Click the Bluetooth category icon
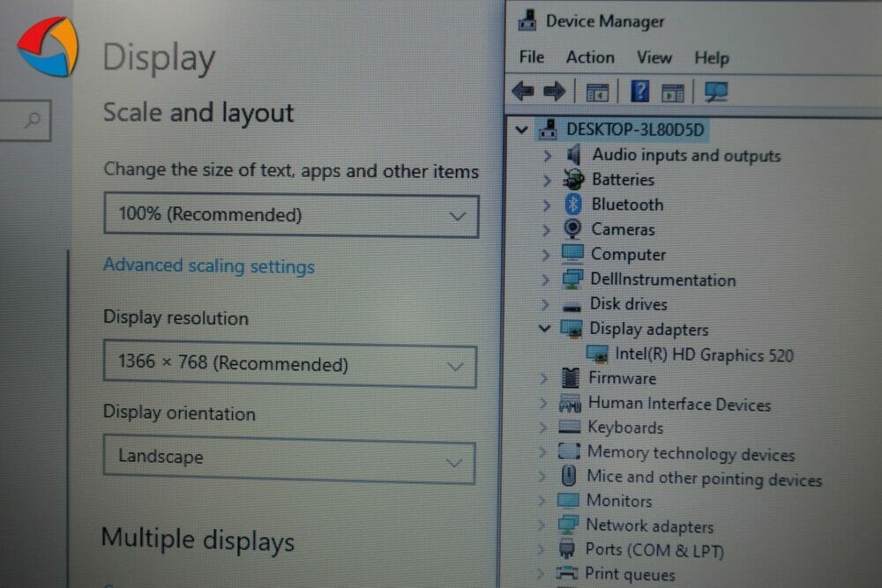This screenshot has height=588, width=882. 573,204
